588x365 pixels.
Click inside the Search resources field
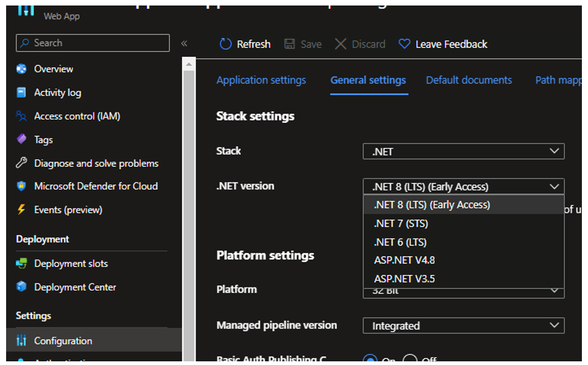[x=92, y=43]
